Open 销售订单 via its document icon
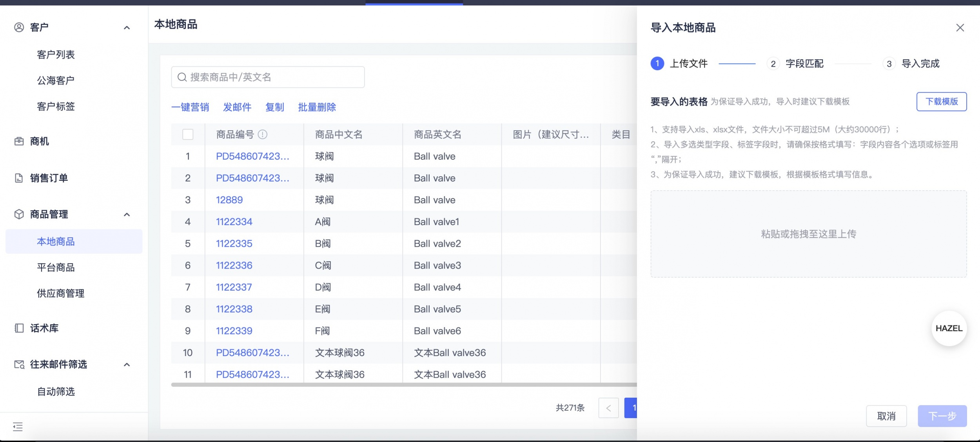The height and width of the screenshot is (442, 980). pyautogui.click(x=18, y=178)
